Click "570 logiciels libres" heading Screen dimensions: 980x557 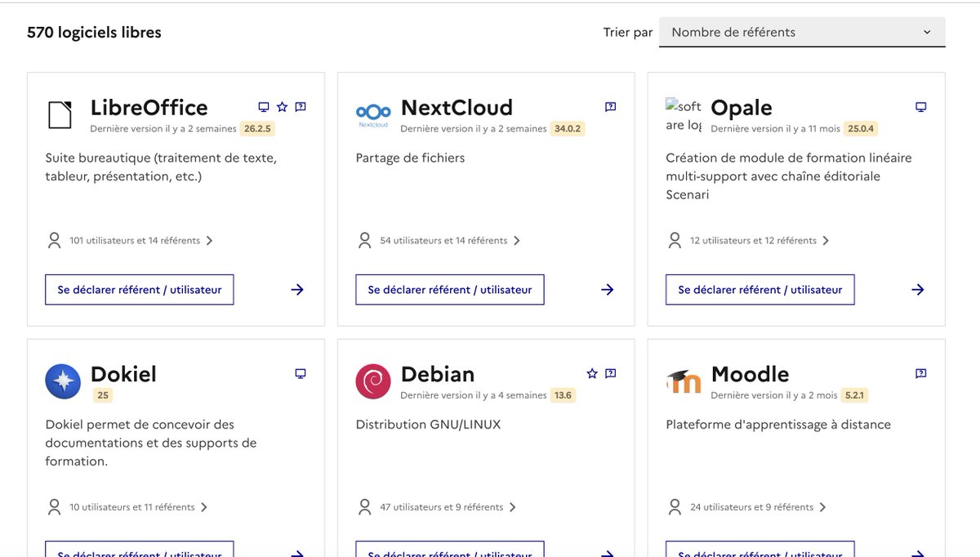point(94,33)
